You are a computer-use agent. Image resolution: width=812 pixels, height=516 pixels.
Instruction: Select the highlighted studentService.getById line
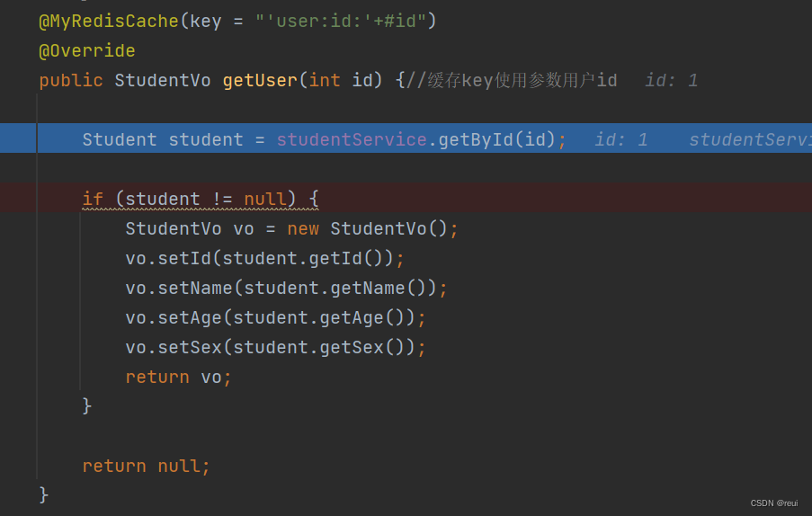coord(406,138)
